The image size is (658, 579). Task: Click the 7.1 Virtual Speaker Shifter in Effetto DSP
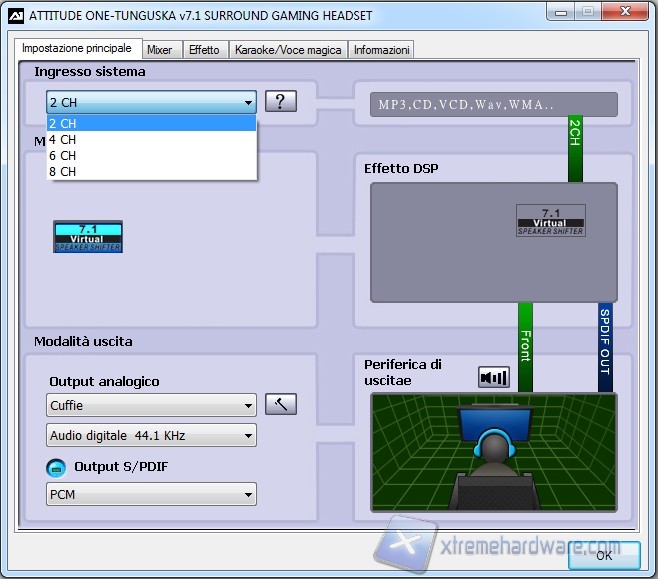550,220
